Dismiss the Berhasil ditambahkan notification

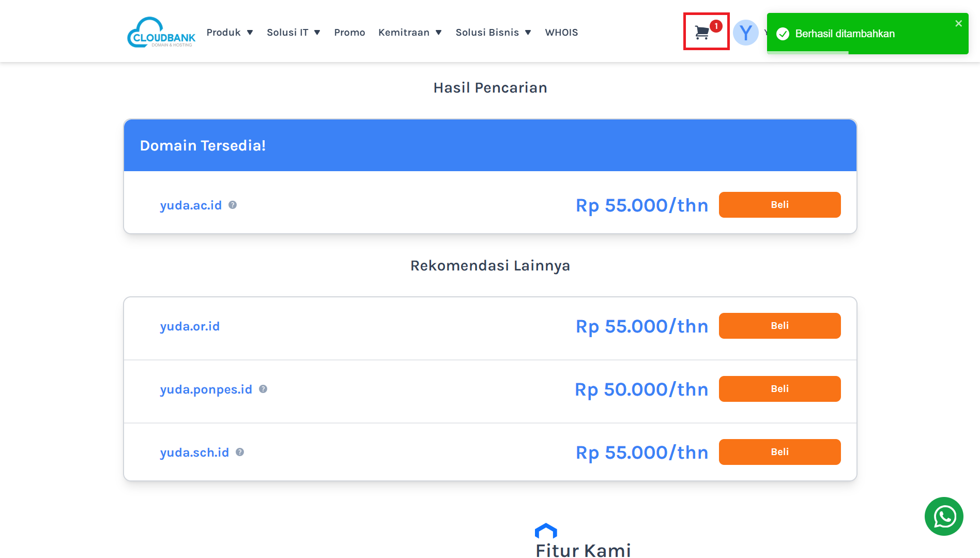click(958, 23)
